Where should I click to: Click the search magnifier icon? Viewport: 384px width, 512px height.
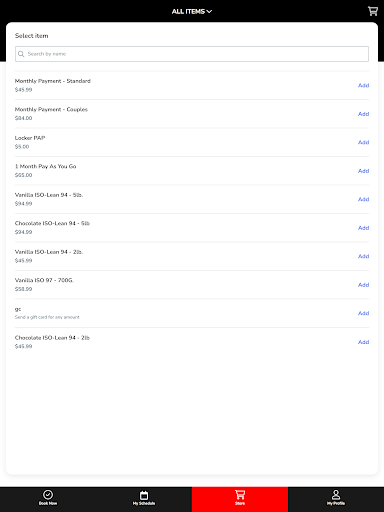(21, 54)
